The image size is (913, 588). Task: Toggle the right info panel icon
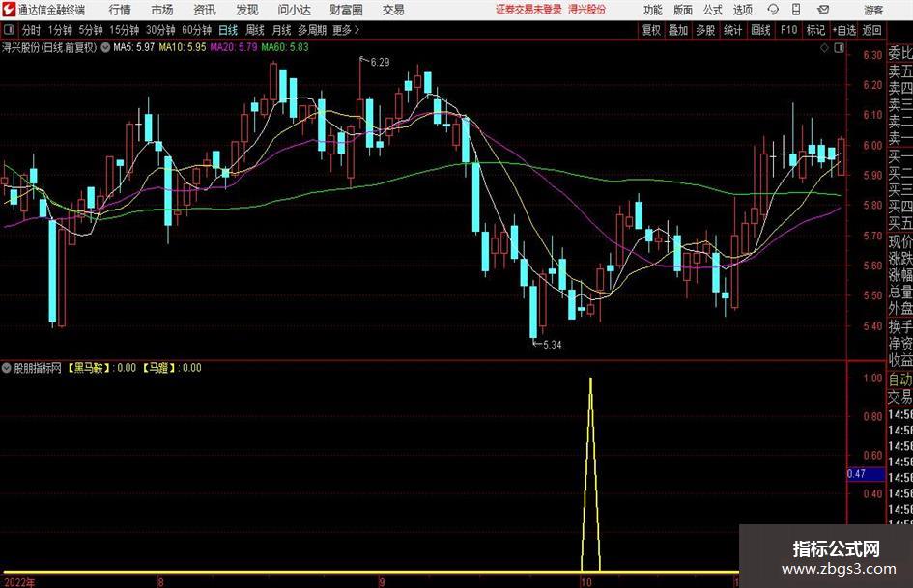click(x=839, y=48)
